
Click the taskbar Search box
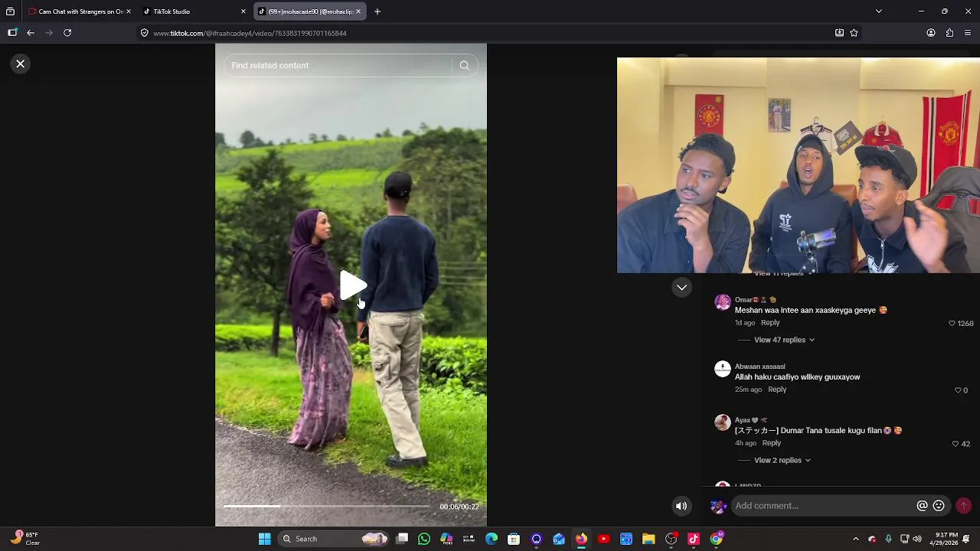333,539
